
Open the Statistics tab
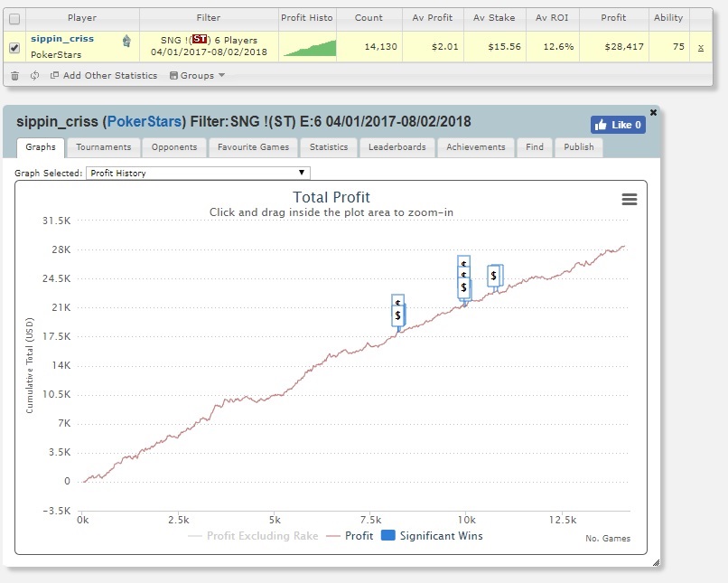click(329, 147)
